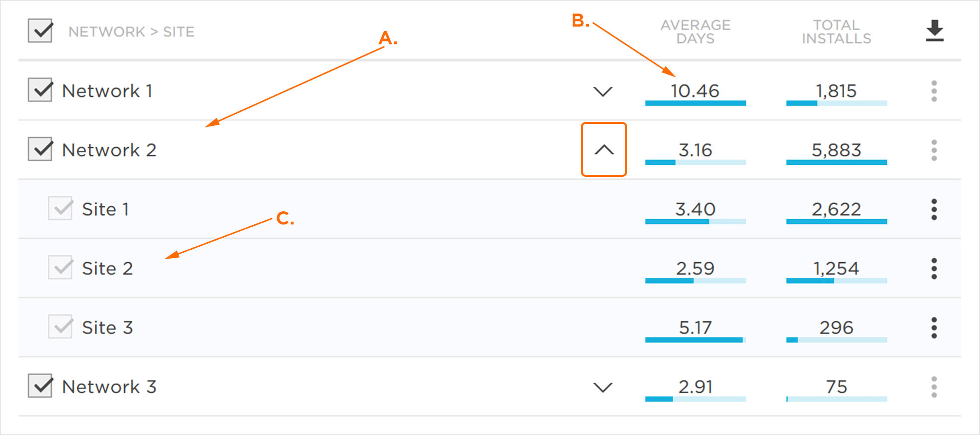Click the download icon in header
The width and height of the screenshot is (980, 435).
pyautogui.click(x=935, y=31)
